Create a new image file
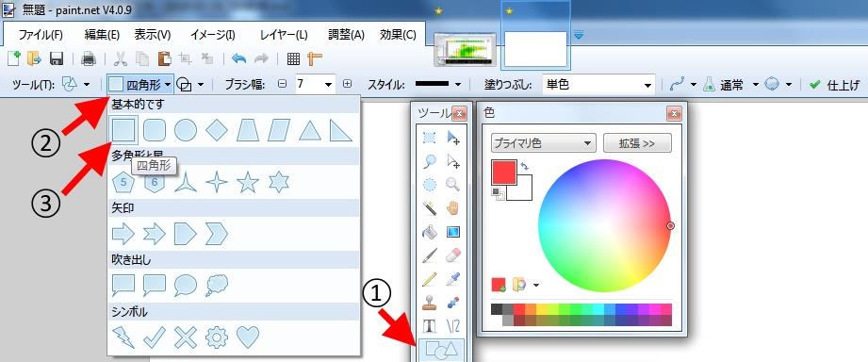Image resolution: width=868 pixels, height=362 pixels. click(14, 58)
